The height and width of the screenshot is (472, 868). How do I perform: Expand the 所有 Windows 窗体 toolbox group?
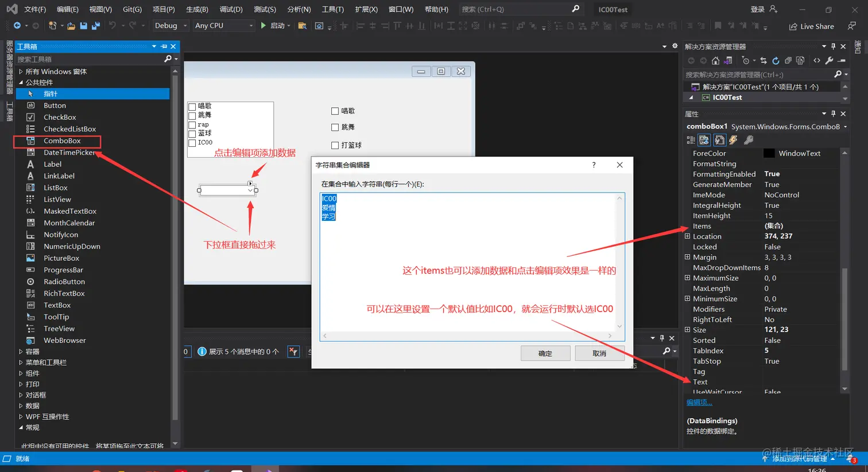click(x=21, y=72)
